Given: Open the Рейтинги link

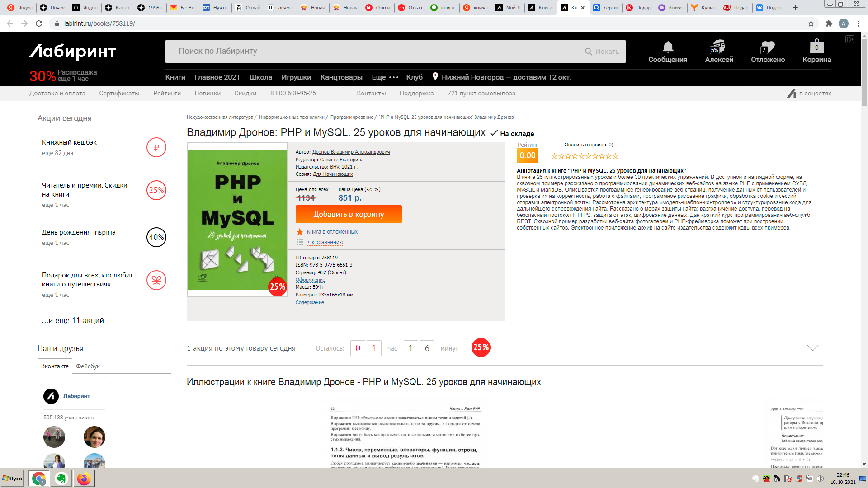Looking at the screenshot, I should coord(167,94).
